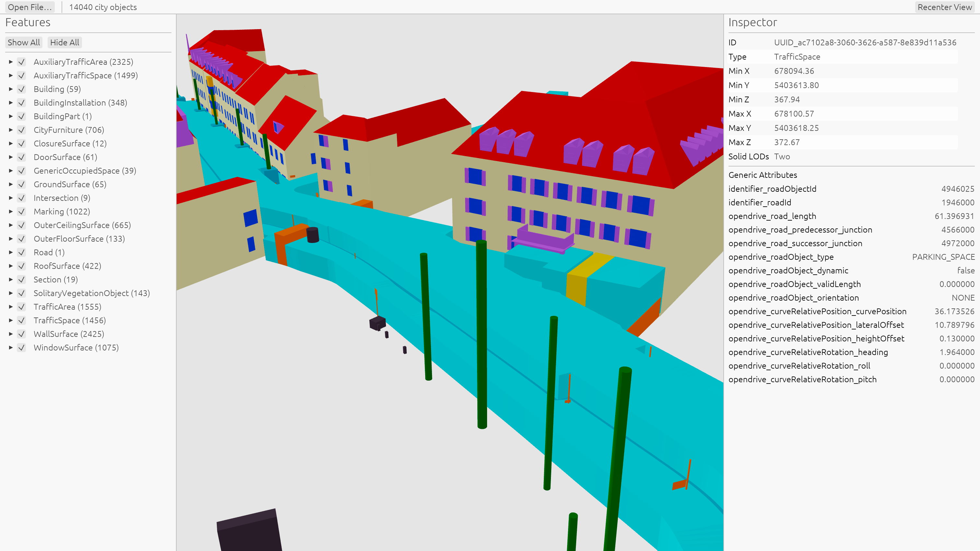This screenshot has width=980, height=551.
Task: Click the Hide All button
Action: [x=65, y=42]
